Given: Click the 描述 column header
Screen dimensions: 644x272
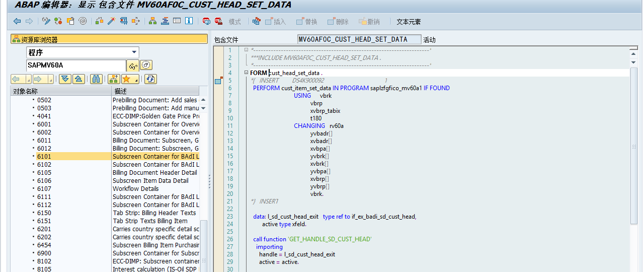Looking at the screenshot, I should point(155,91).
